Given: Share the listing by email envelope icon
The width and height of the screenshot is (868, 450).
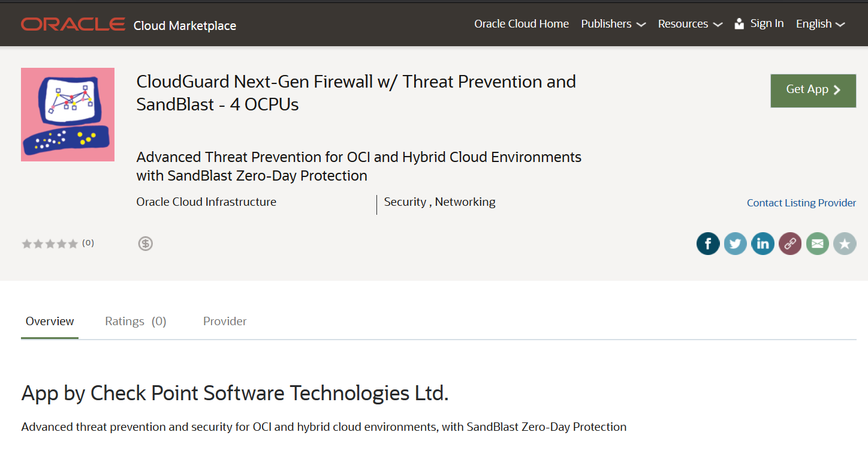Looking at the screenshot, I should [x=818, y=244].
